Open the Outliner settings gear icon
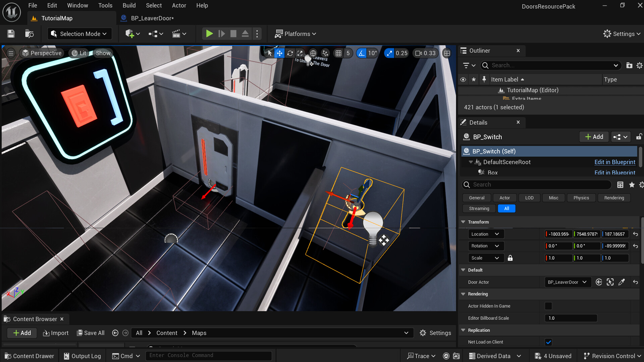This screenshot has height=362, width=644. click(x=639, y=65)
